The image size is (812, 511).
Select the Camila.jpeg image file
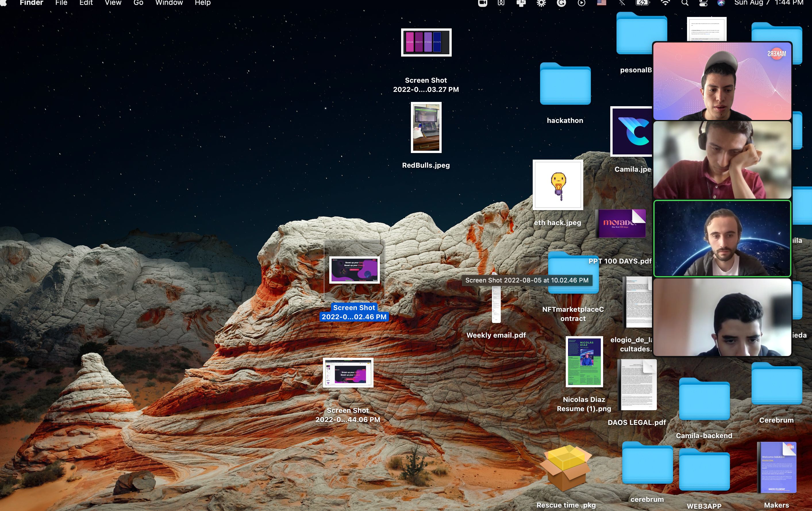[x=631, y=131]
